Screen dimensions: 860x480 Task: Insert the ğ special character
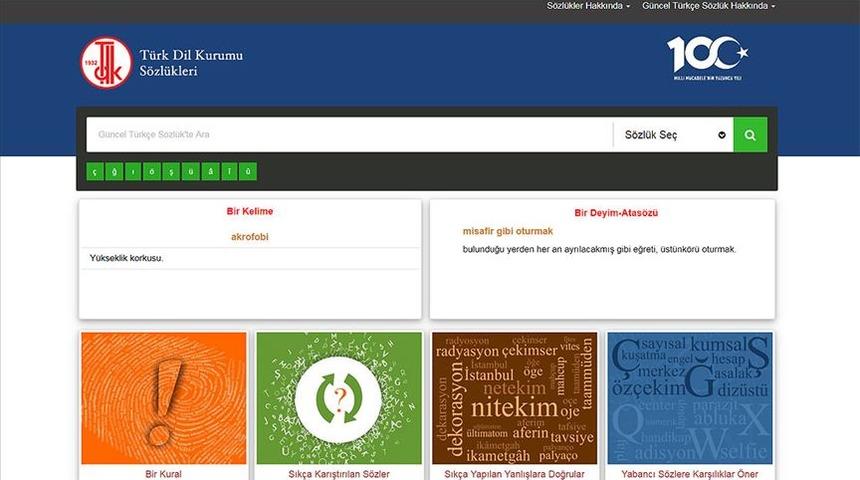coord(114,171)
